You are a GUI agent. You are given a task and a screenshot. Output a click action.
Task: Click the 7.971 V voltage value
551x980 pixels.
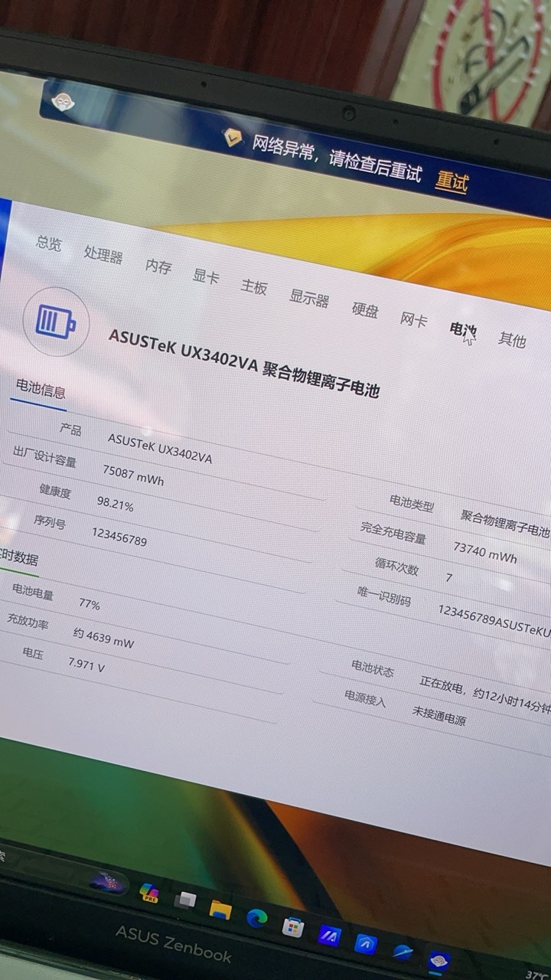click(86, 664)
